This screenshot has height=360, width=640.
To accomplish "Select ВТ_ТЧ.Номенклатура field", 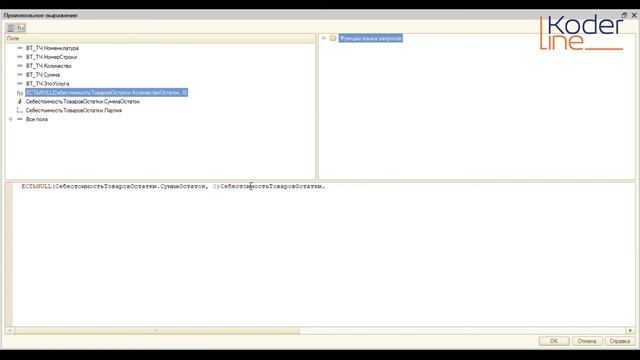I will 52,48.
